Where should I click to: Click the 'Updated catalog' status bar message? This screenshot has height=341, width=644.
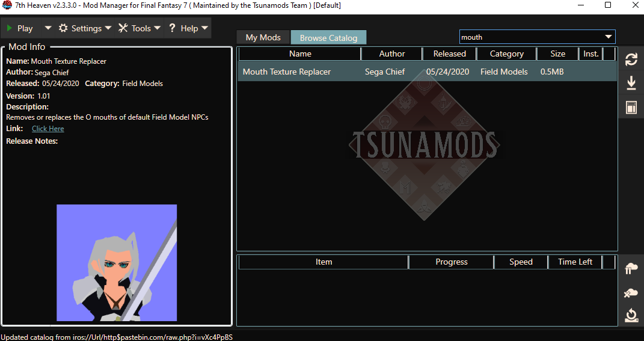[117, 337]
